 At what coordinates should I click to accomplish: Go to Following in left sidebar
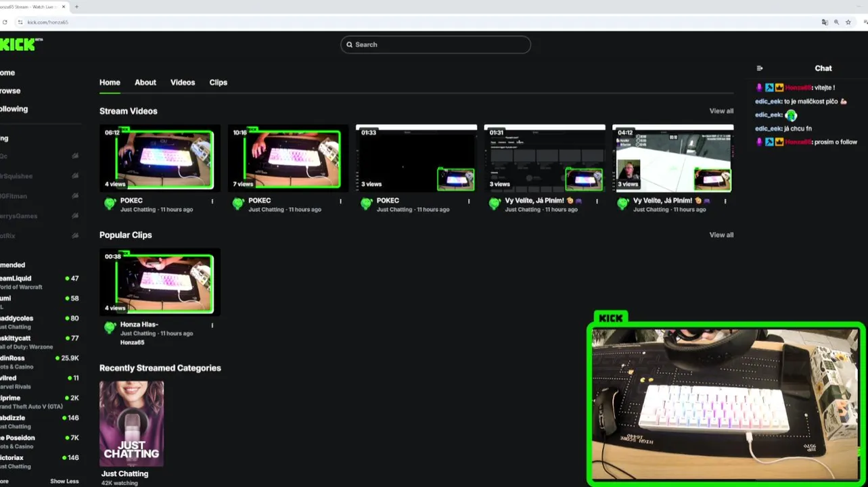[14, 109]
